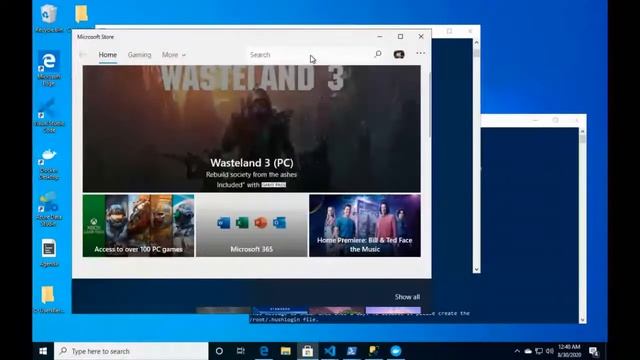Click the Microsoft Store vertical scrollbar
This screenshot has height=360, width=640.
[x=429, y=106]
